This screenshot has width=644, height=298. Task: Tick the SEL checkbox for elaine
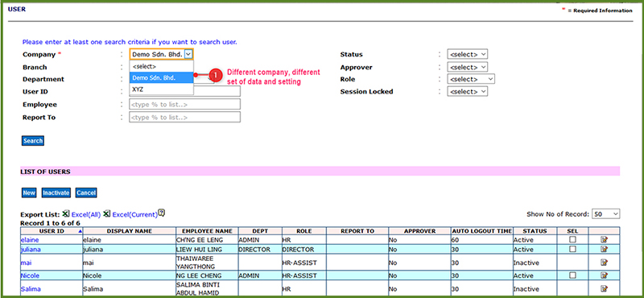tap(572, 239)
